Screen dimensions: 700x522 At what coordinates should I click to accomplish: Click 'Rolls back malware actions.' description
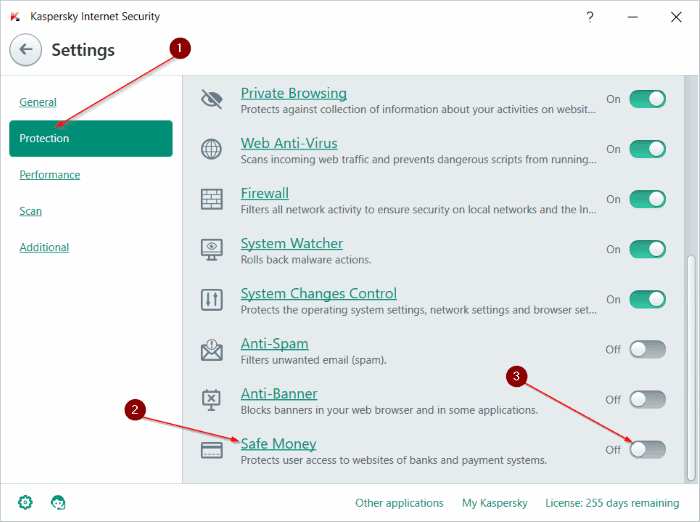(306, 260)
